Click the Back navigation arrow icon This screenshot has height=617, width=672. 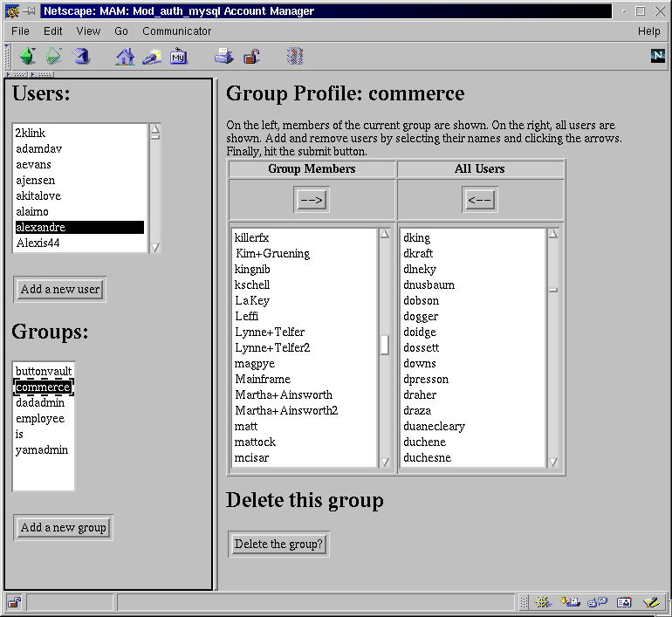27,56
